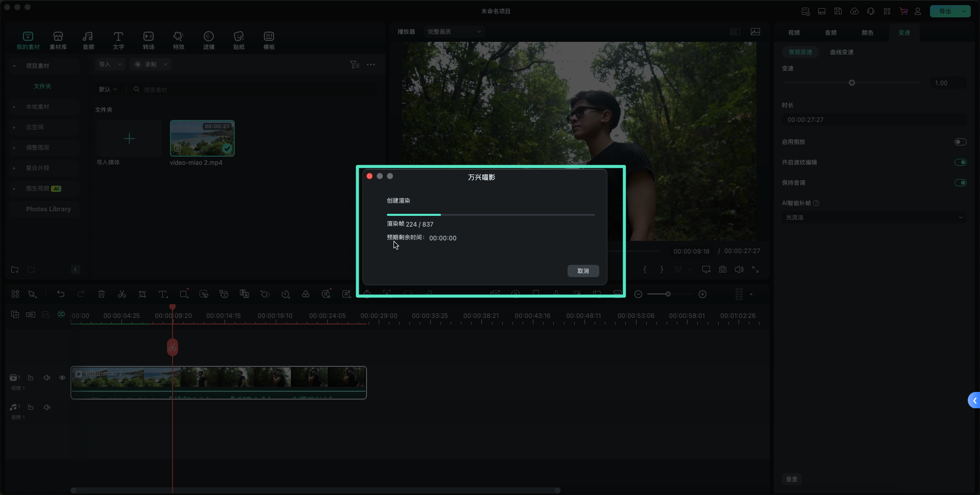
Task: Open the 特效 effects panel
Action: (x=179, y=40)
